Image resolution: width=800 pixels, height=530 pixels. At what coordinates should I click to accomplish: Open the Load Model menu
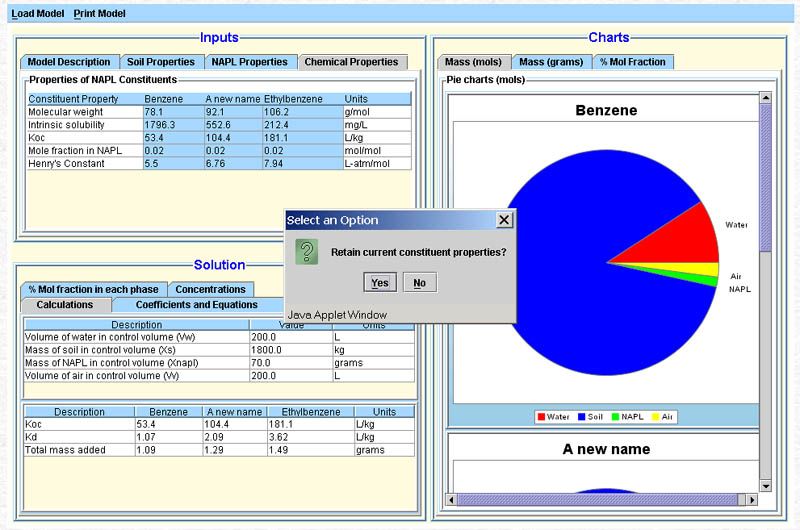[38, 14]
